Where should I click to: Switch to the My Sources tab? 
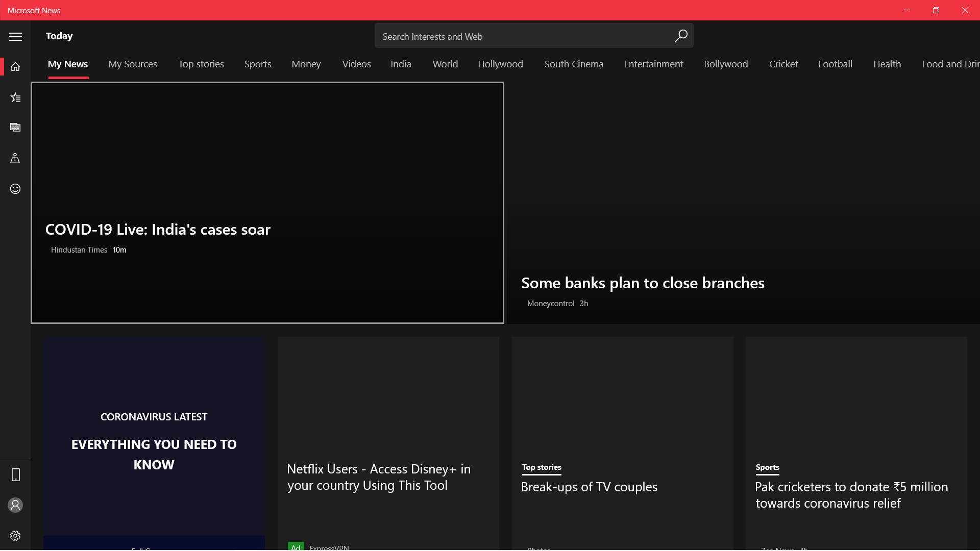click(x=132, y=64)
